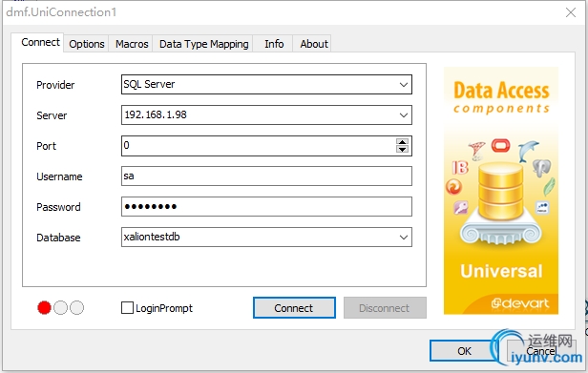Open the Macros tab
Image resolution: width=588 pixels, height=373 pixels.
pos(132,44)
